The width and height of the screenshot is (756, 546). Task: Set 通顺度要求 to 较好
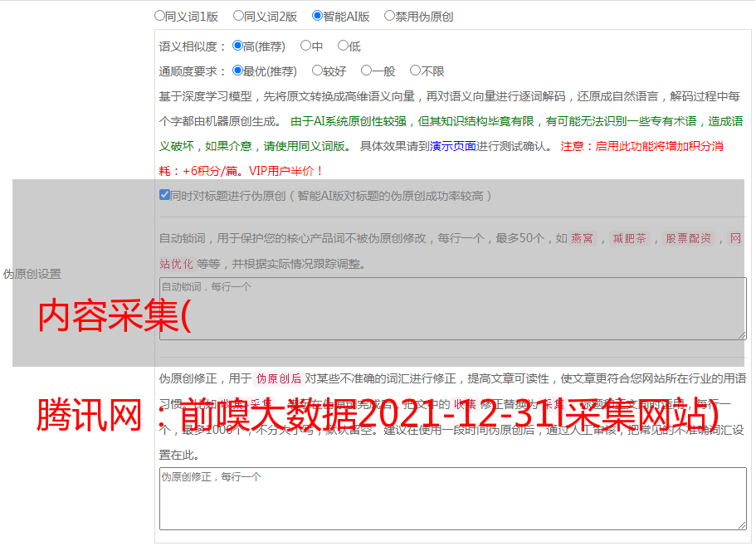(x=317, y=71)
